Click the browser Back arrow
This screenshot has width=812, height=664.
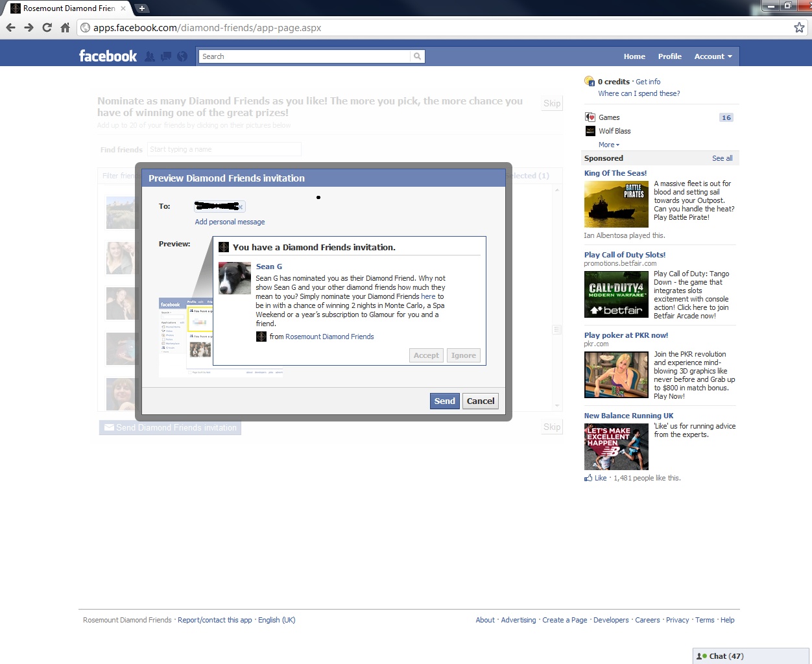[10, 27]
